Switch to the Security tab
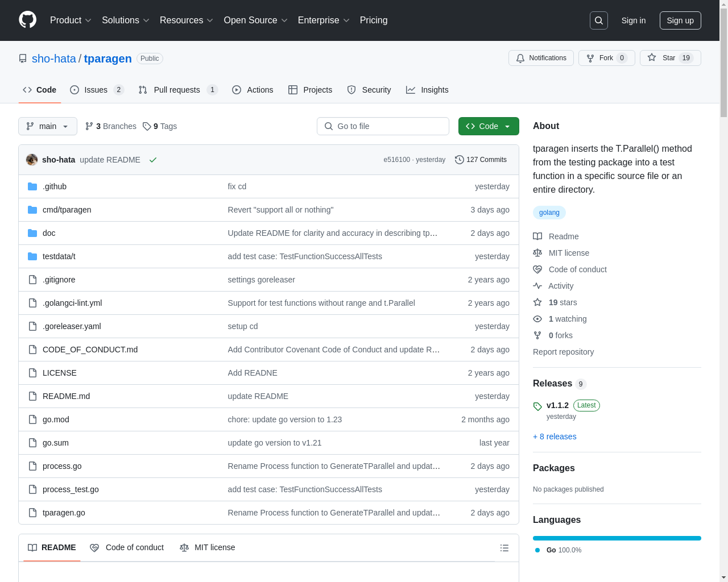 (369, 90)
